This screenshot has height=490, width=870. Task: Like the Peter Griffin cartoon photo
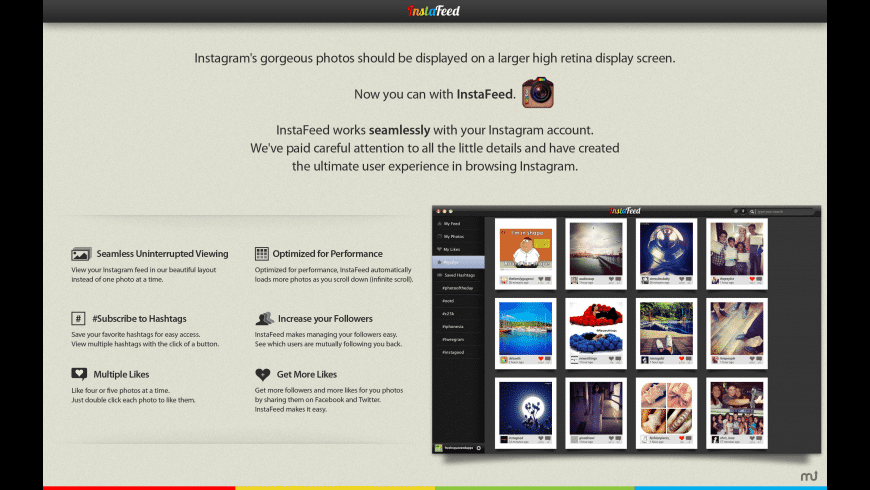pos(540,279)
